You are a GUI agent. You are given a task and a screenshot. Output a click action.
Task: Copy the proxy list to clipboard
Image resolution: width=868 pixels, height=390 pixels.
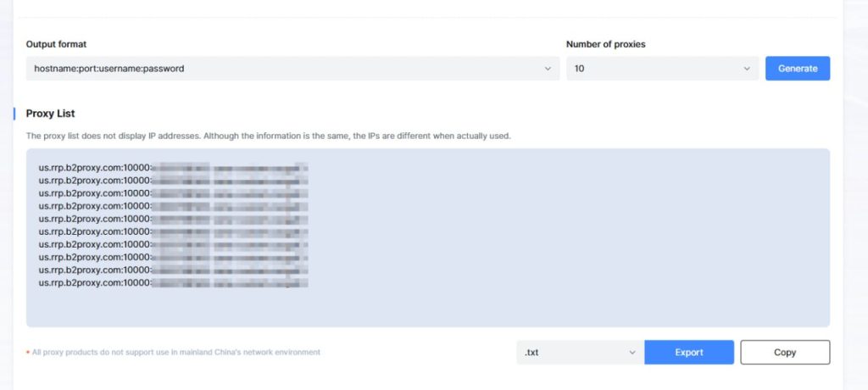785,352
